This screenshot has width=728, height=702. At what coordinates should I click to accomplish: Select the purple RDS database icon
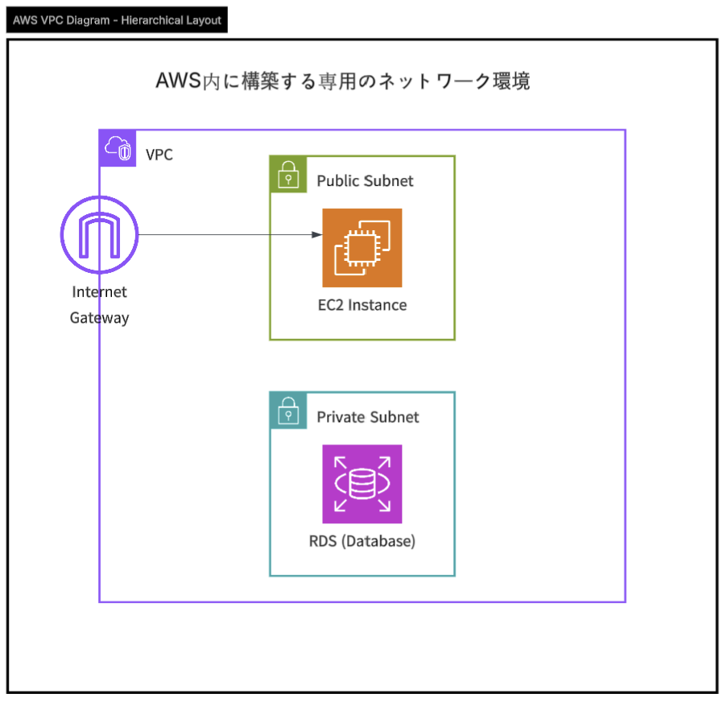pyautogui.click(x=362, y=484)
